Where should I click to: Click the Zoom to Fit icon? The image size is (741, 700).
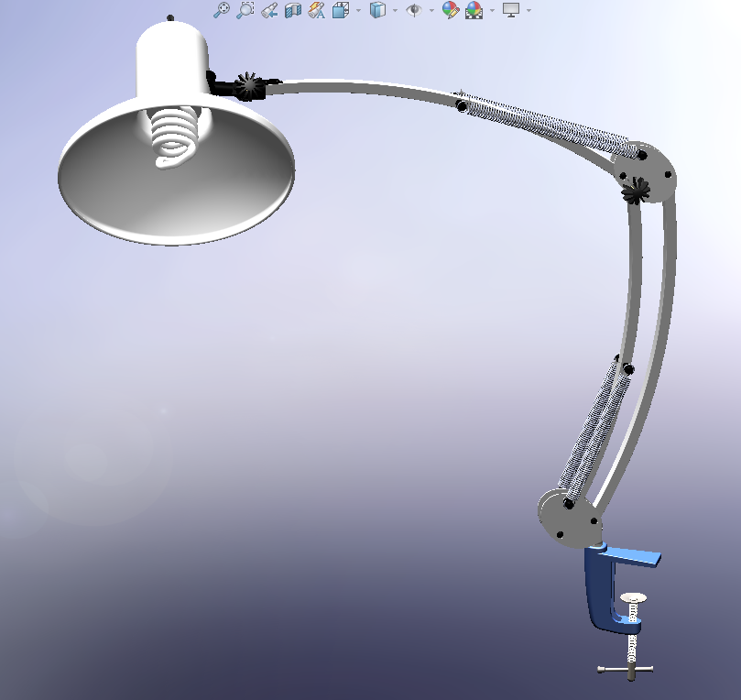(221, 10)
